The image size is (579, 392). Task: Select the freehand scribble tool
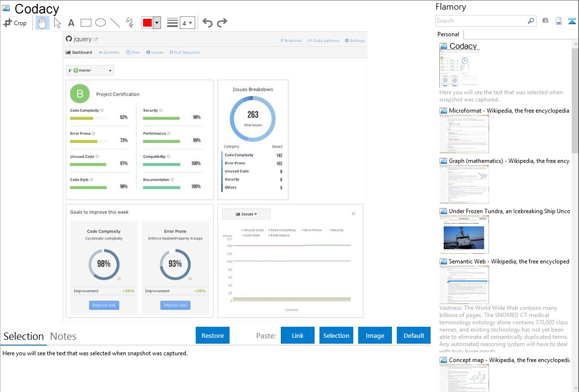tap(129, 23)
